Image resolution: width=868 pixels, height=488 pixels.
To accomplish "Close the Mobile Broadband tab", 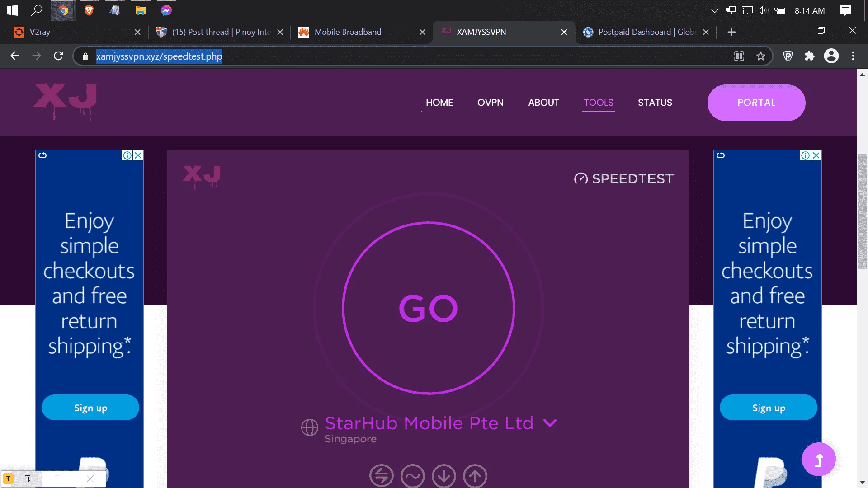I will [422, 32].
